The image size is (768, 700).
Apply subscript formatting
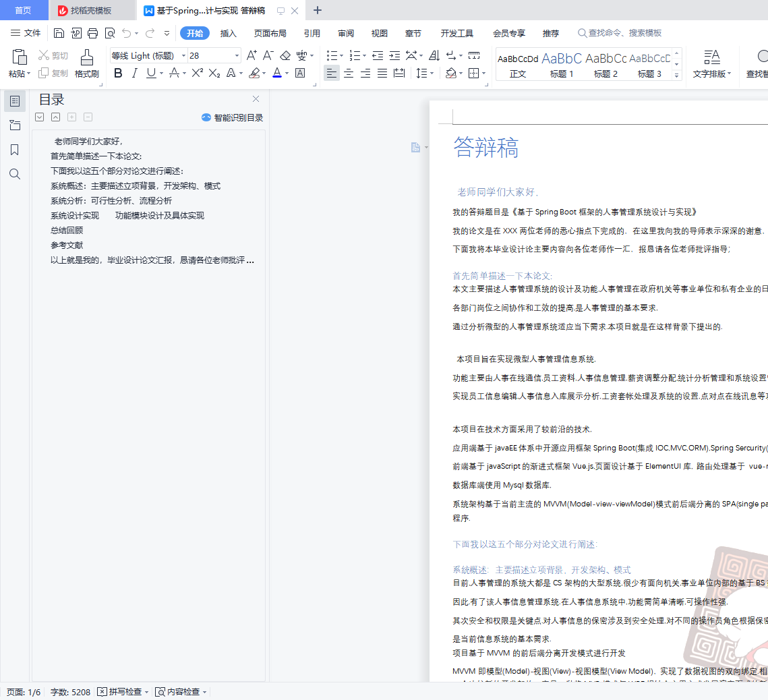[214, 73]
